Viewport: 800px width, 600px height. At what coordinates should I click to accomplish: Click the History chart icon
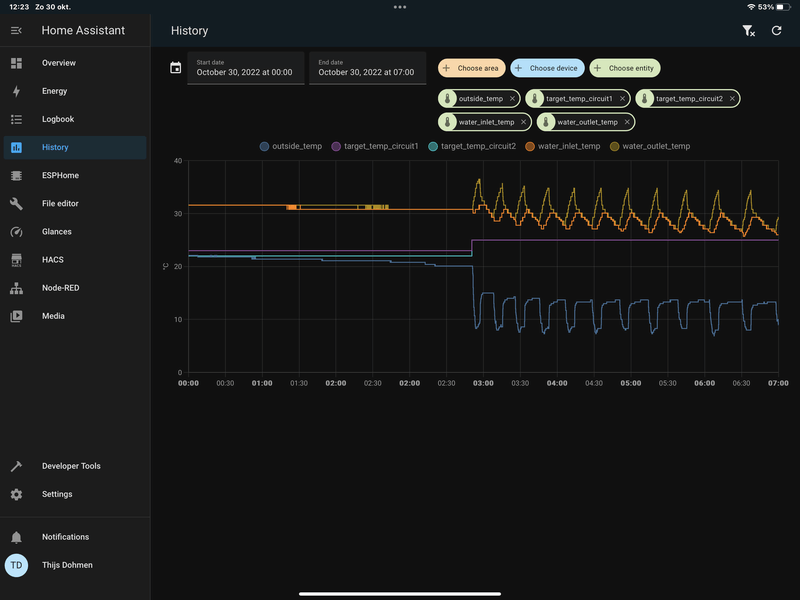16,147
